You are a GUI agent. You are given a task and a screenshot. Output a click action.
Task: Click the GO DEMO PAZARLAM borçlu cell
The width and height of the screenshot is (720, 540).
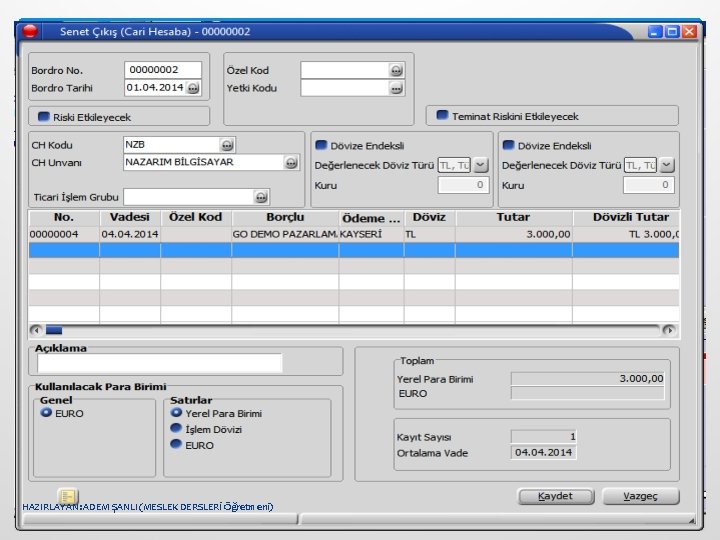[285, 234]
